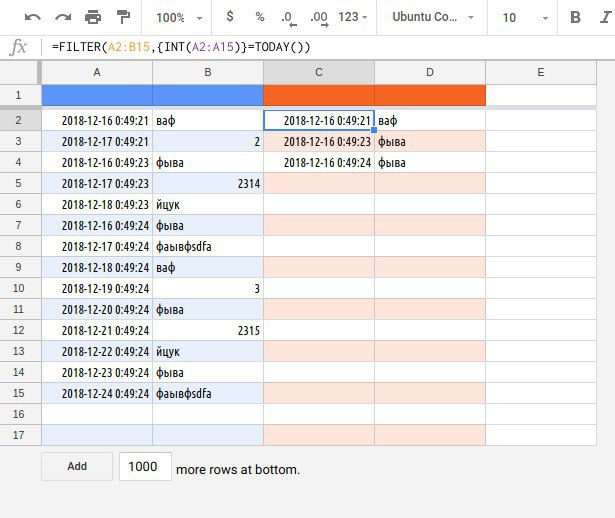Screen dimensions: 615x518
Task: Click the fill handle of cell C2
Action: click(x=374, y=130)
